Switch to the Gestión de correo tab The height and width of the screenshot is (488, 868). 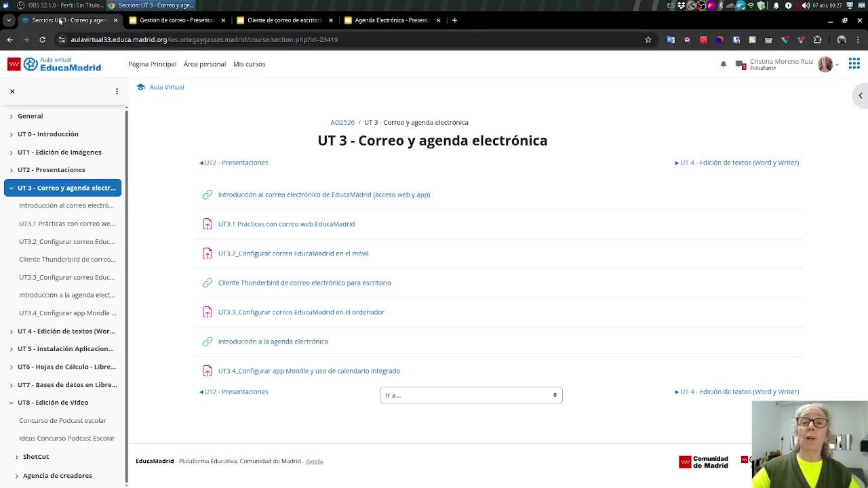tap(178, 20)
